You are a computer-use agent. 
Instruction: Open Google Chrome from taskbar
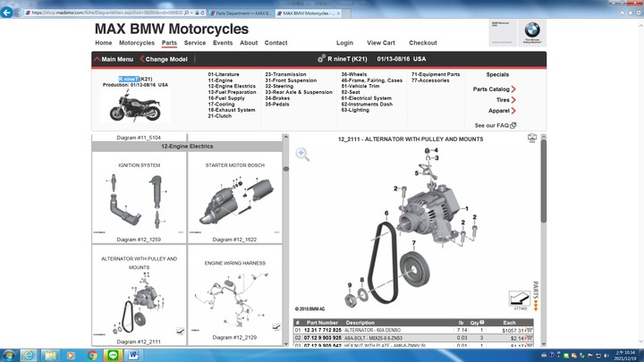point(92,355)
